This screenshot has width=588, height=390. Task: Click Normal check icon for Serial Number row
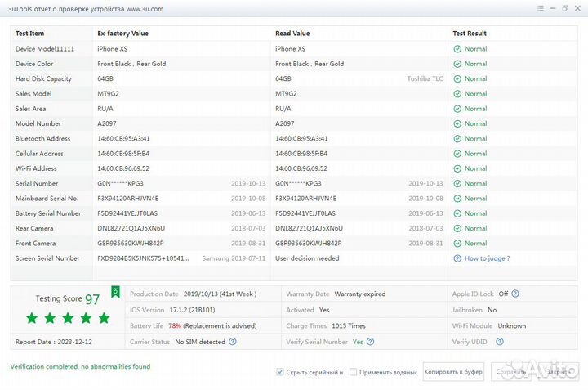click(x=457, y=183)
